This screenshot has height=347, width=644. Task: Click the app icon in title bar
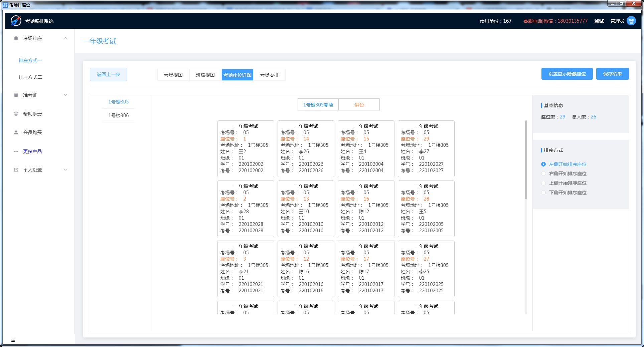click(5, 5)
